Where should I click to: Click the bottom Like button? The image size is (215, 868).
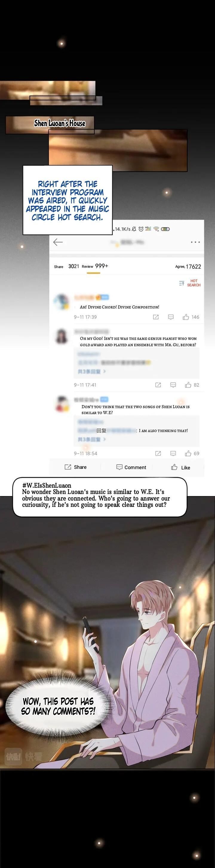pos(181,467)
